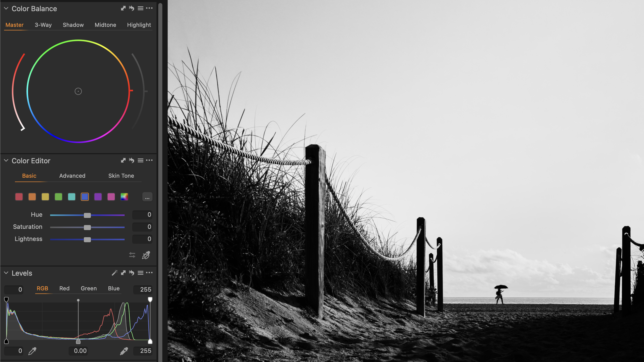Collapse the Color Balance panel chevron
Screen dimensions: 644x362
6,8
